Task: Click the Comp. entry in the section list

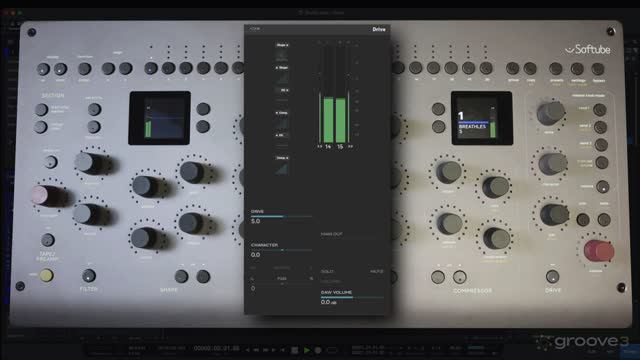Action: (282, 113)
